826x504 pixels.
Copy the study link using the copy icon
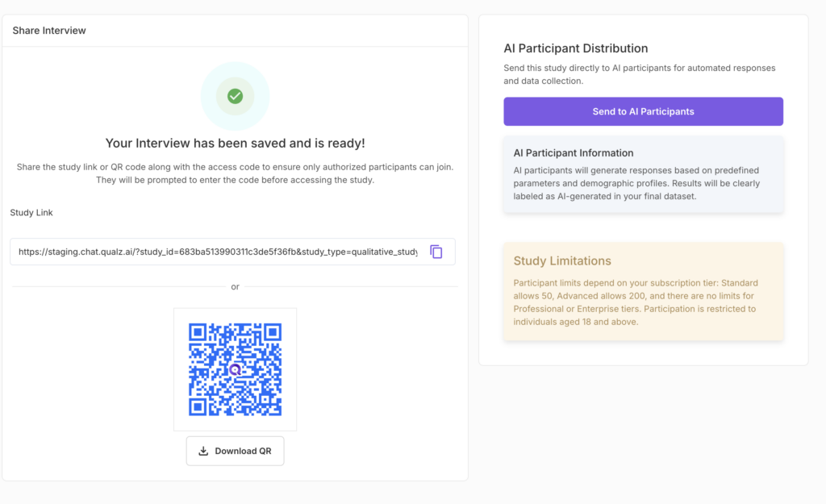[x=436, y=252]
